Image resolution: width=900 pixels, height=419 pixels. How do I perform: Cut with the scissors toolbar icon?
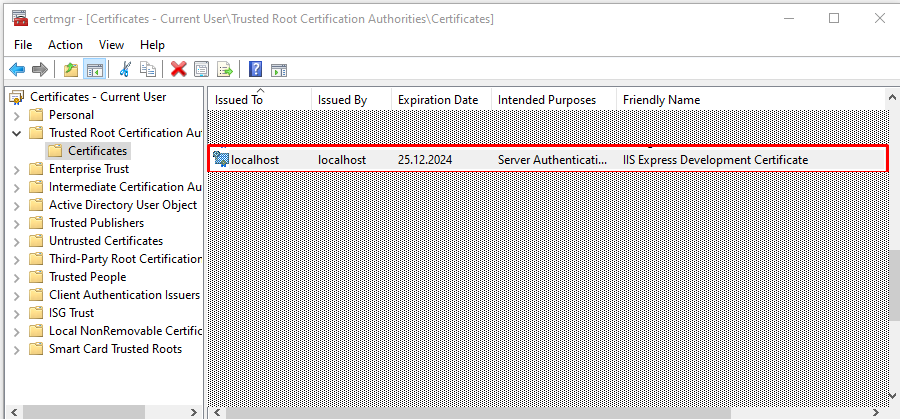click(125, 70)
